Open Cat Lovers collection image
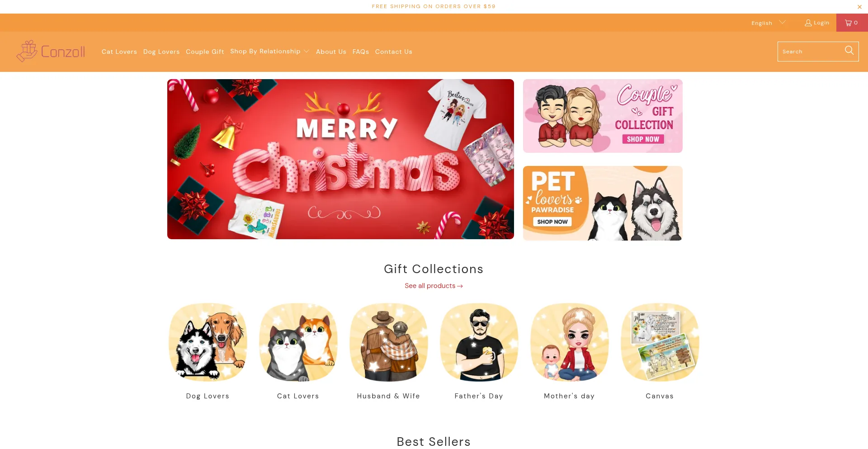The image size is (868, 449). point(298,342)
